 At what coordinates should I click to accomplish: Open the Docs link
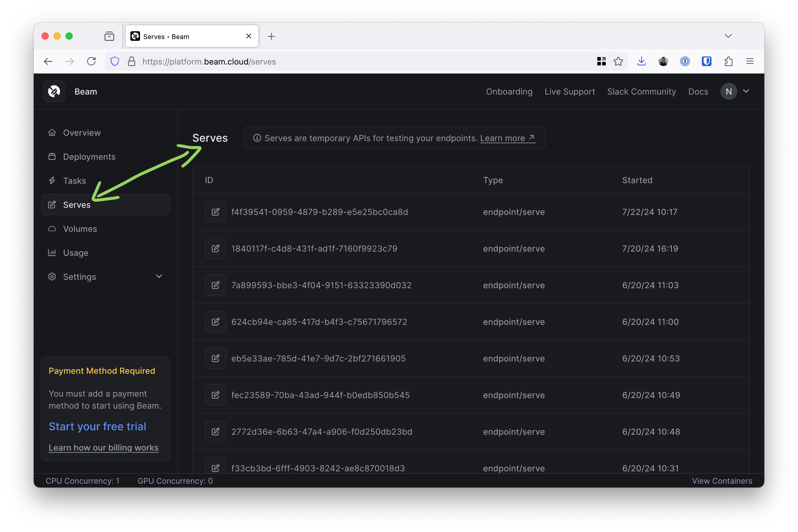coord(698,92)
